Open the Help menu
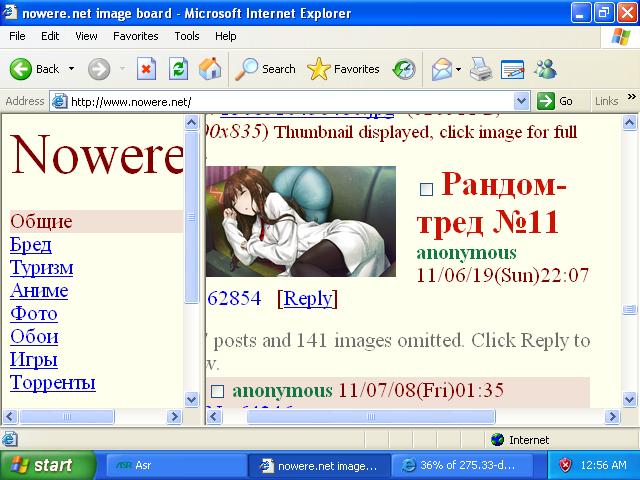 tap(225, 36)
